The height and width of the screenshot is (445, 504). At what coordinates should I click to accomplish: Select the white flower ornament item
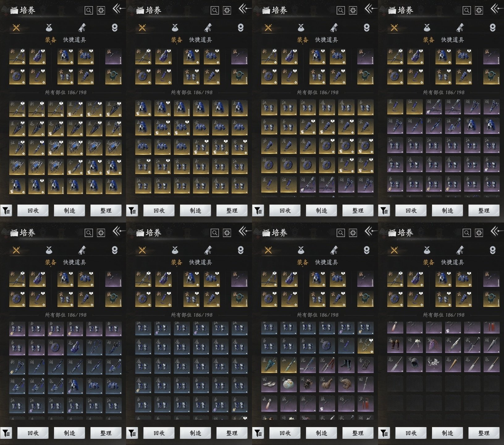click(434, 364)
